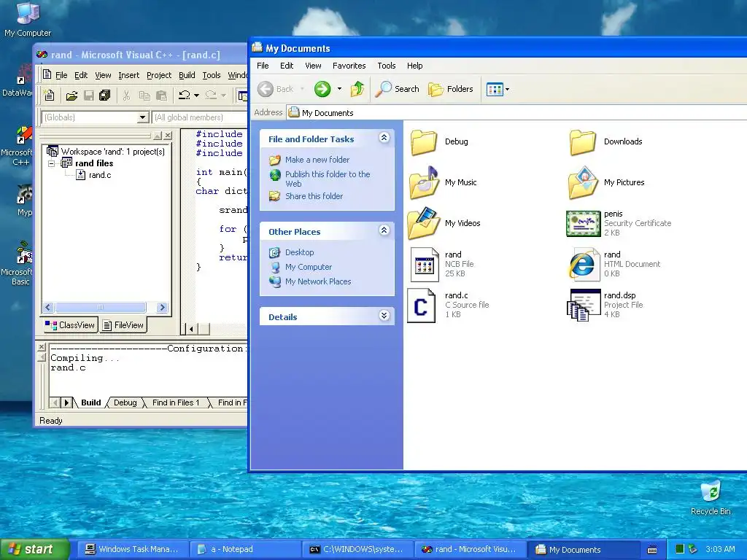Select the My Pictures folder icon

coord(583,182)
